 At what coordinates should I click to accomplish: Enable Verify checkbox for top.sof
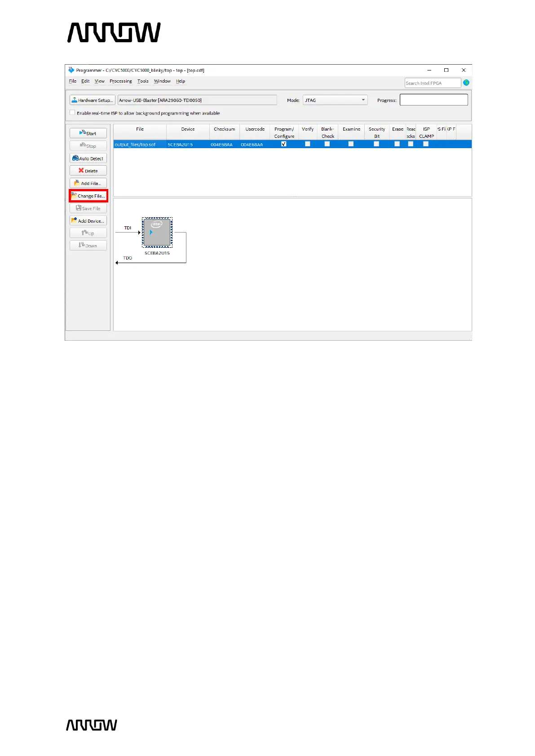[x=307, y=144]
